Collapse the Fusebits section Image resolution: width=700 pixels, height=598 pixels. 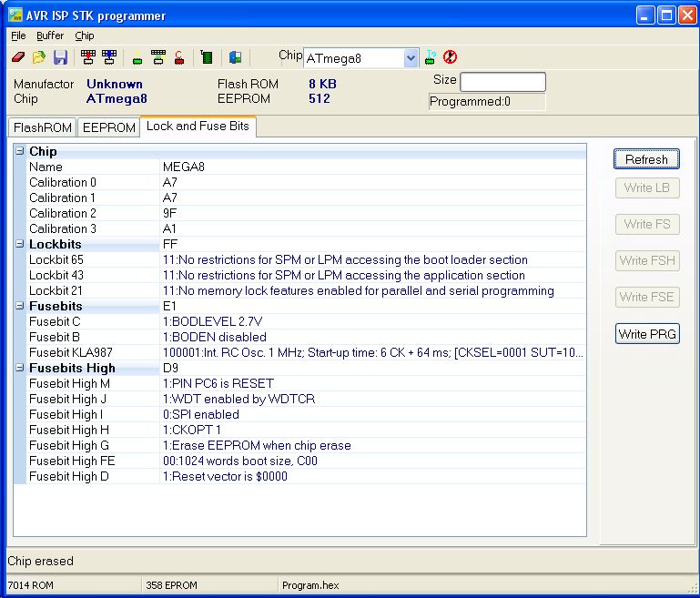(20, 306)
